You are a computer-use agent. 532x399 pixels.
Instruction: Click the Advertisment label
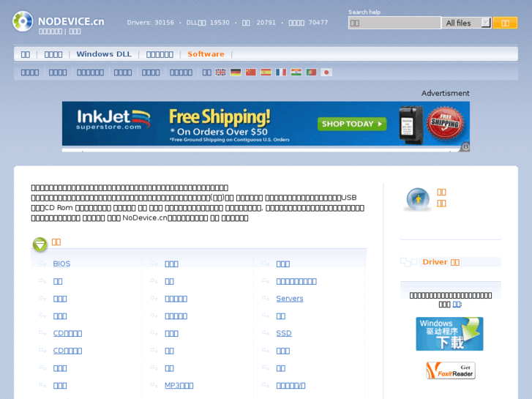point(445,93)
